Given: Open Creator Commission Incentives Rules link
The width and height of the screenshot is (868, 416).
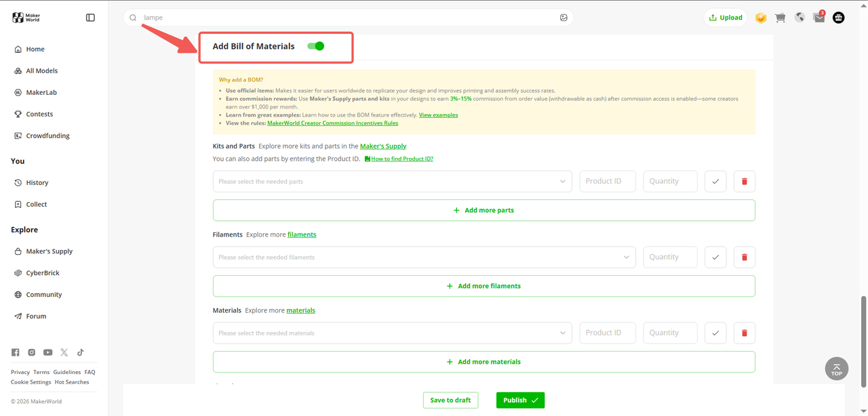Looking at the screenshot, I should point(333,123).
